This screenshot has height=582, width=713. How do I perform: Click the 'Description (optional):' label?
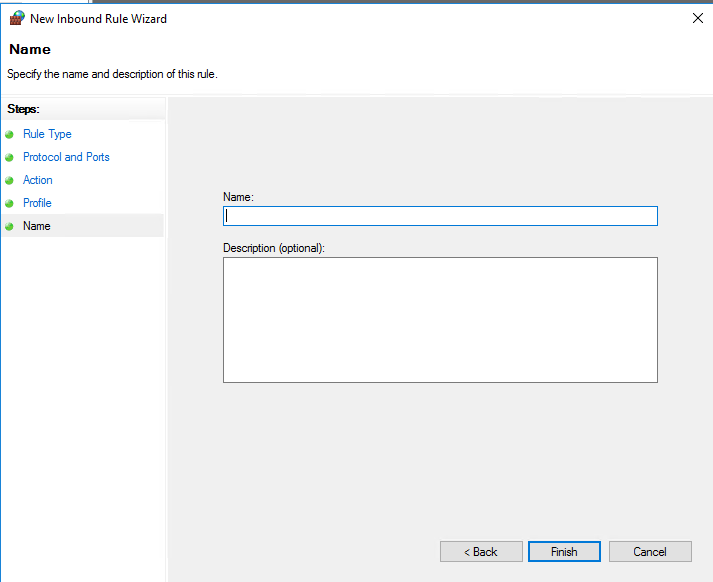(x=274, y=248)
